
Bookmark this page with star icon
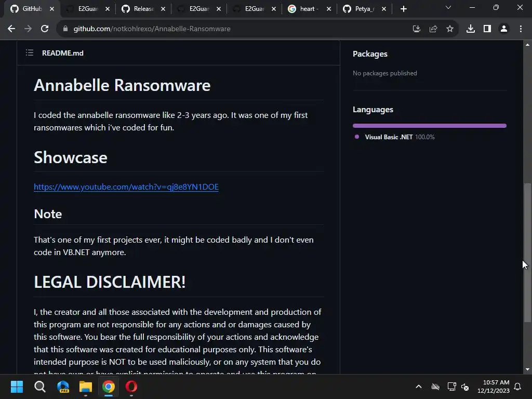coord(450,29)
